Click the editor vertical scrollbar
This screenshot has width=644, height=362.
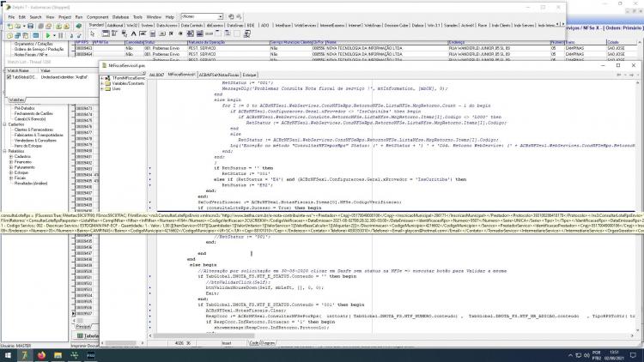pos(638,205)
